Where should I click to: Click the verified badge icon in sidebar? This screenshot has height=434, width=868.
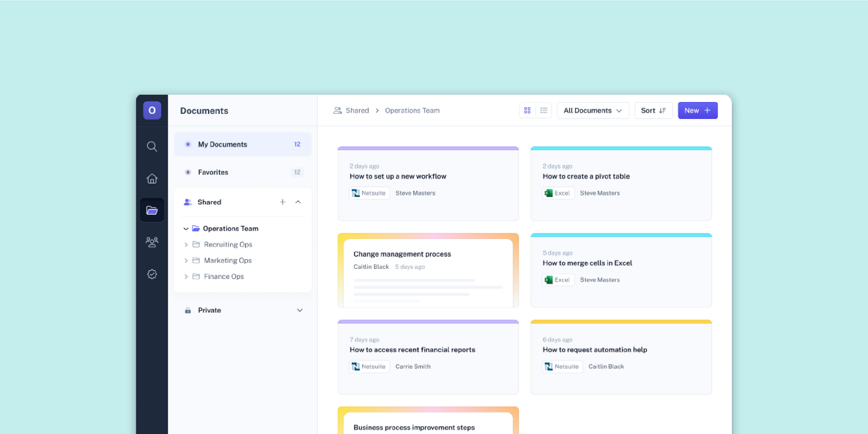(x=152, y=274)
